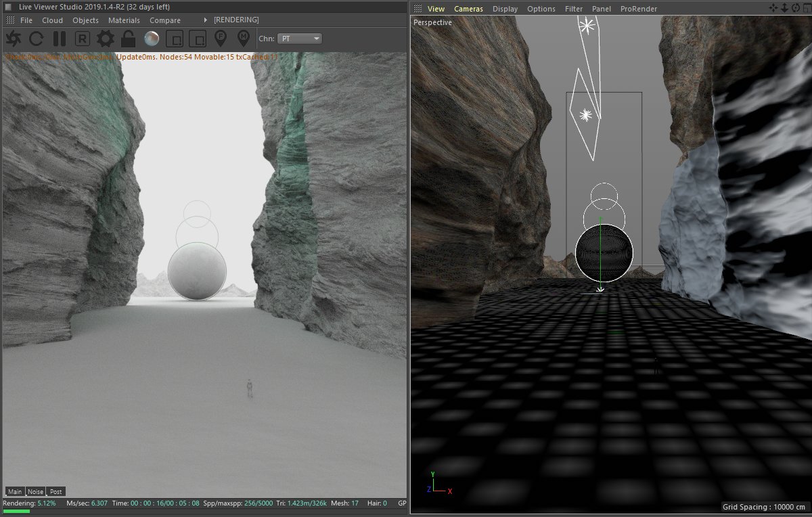Open Octane settings with the gear icon
Image resolution: width=812 pixels, height=517 pixels.
pyautogui.click(x=105, y=39)
